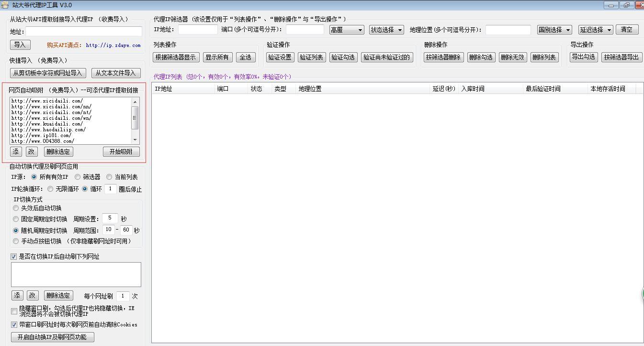The height and width of the screenshot is (346, 644).
Task: Click the 开始吸附 button
Action: coord(121,151)
